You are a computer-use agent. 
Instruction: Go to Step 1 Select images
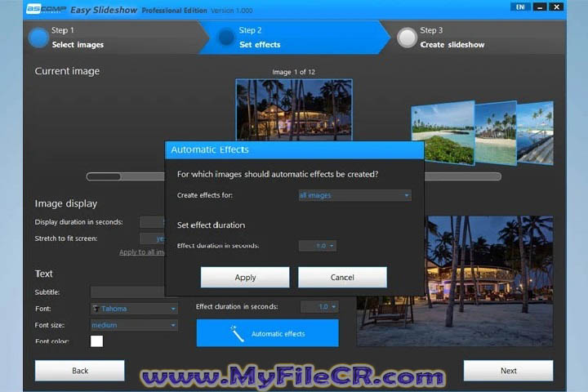113,38
